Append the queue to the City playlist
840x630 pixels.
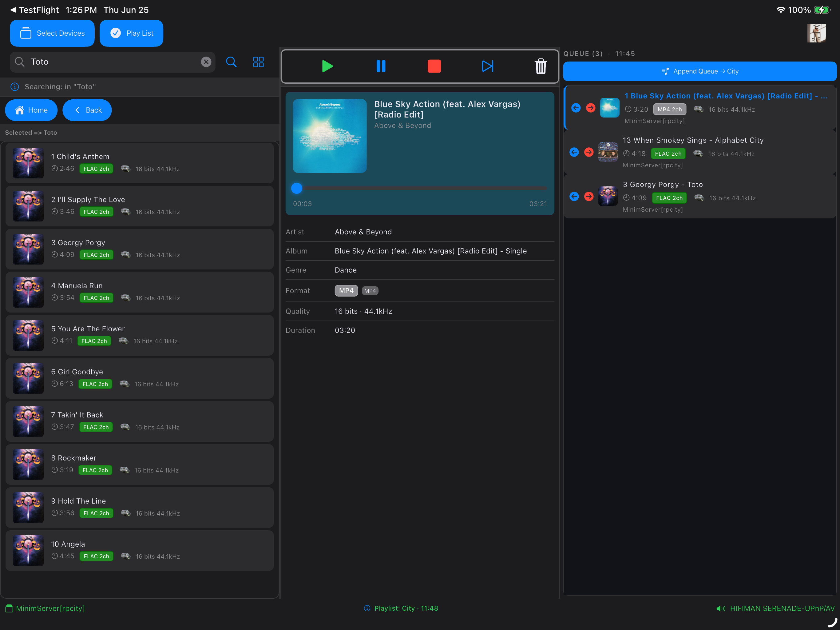point(699,71)
